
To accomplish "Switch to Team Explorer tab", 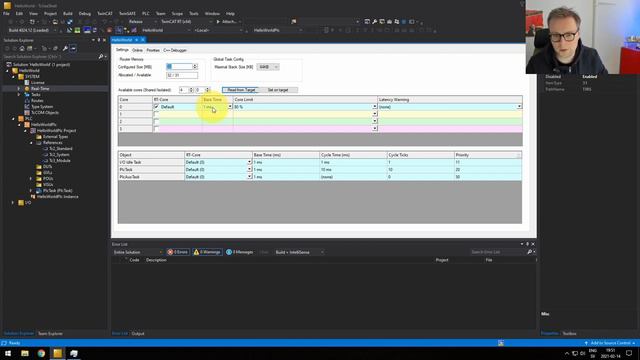I will (50, 334).
